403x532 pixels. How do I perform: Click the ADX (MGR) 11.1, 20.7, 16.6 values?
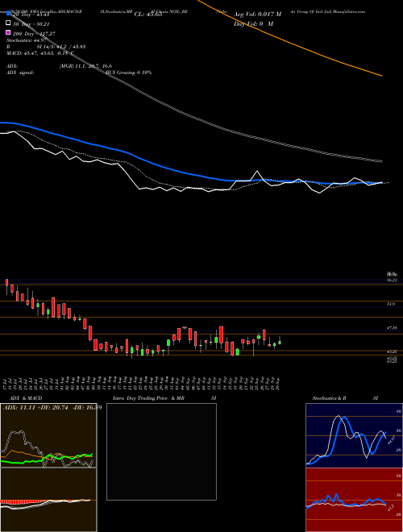click(85, 66)
